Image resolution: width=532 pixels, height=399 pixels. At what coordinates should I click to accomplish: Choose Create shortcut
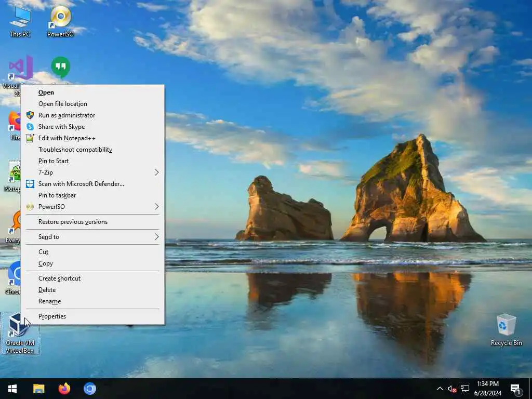[x=92, y=278]
